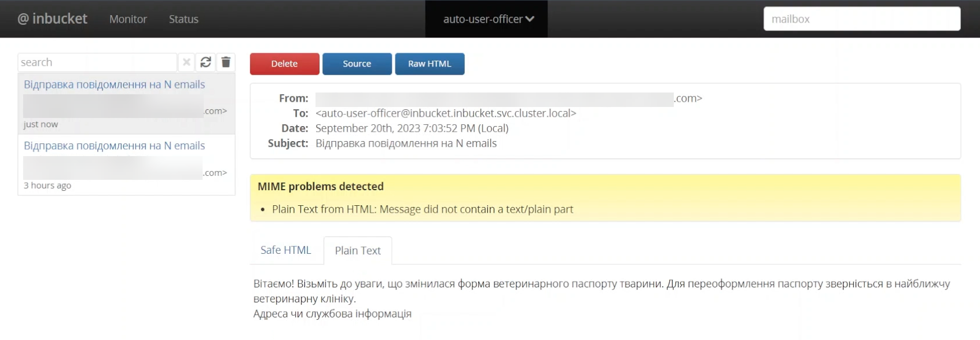Open the message received just now
The image size is (980, 340).
126,104
